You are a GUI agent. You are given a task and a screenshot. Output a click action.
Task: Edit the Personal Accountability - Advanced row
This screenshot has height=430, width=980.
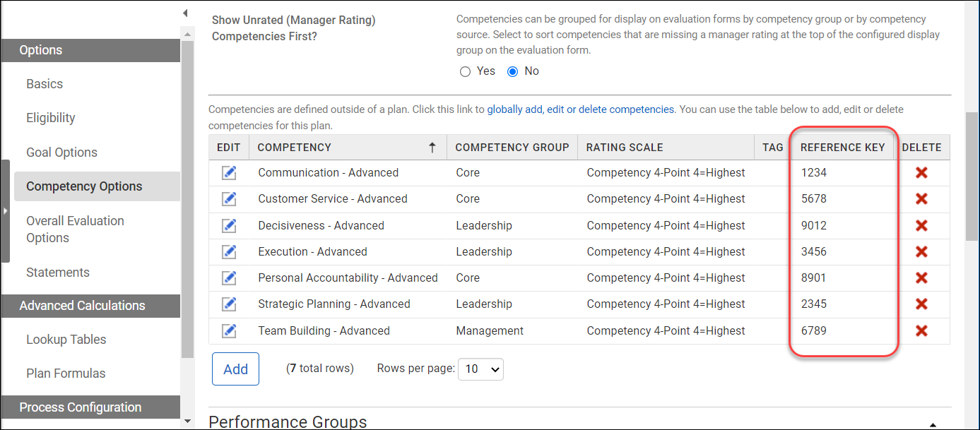228,277
